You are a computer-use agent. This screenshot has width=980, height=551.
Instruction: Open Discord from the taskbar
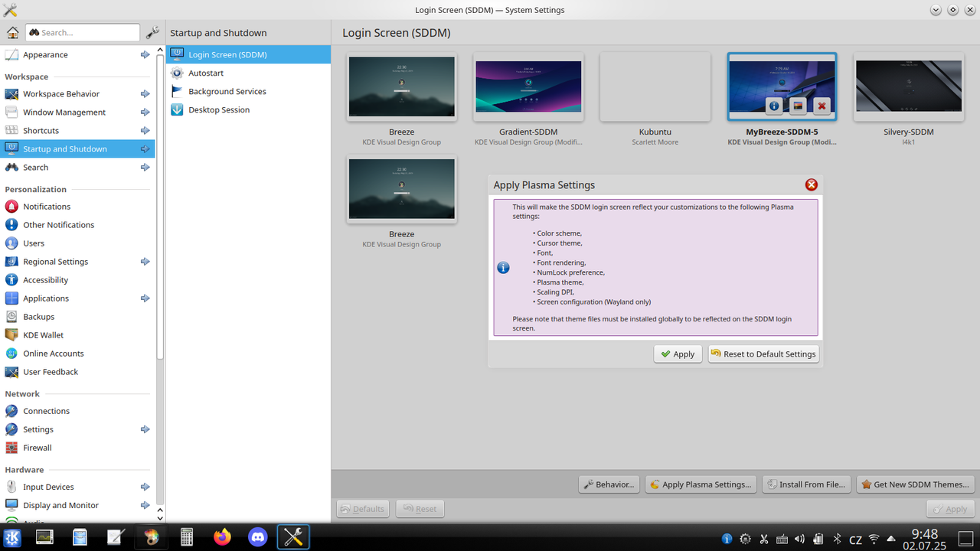(x=258, y=538)
